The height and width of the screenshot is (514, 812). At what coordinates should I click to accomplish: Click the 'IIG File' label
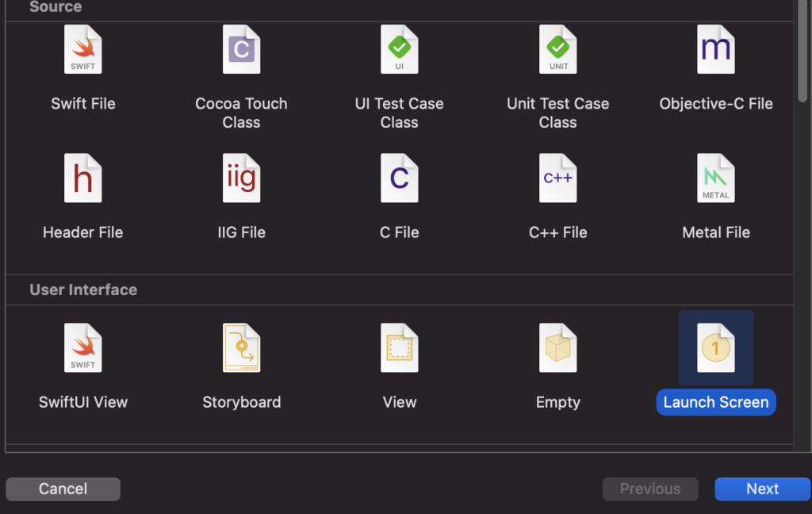241,232
